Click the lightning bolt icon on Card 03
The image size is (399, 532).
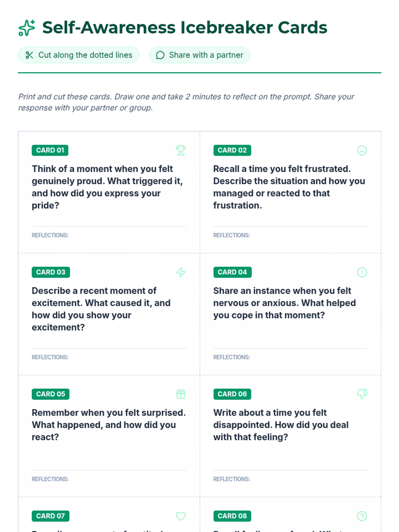(x=181, y=272)
